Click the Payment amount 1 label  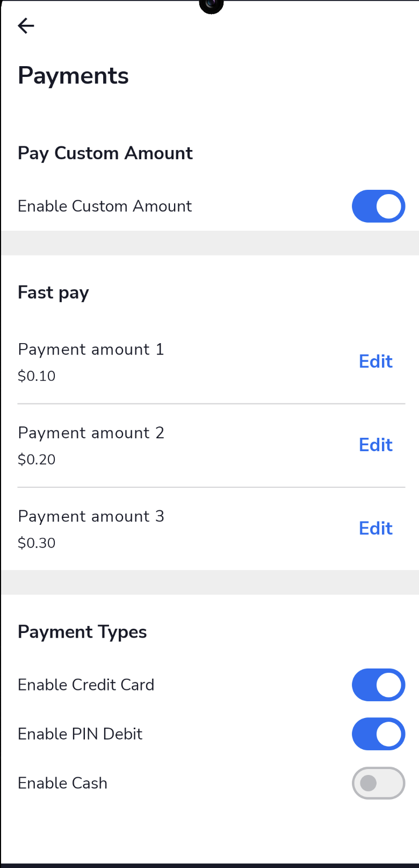tap(91, 350)
